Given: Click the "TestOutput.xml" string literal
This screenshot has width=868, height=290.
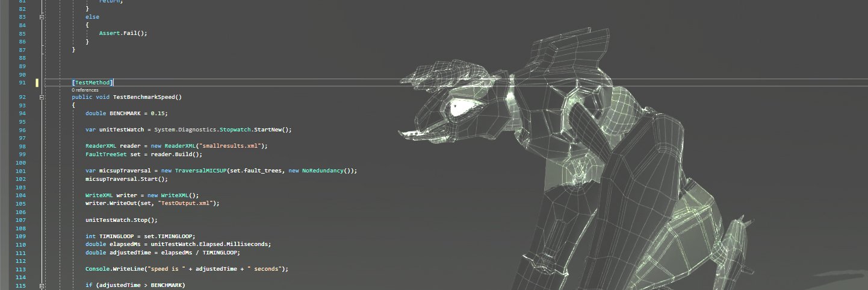Looking at the screenshot, I should pyautogui.click(x=184, y=203).
